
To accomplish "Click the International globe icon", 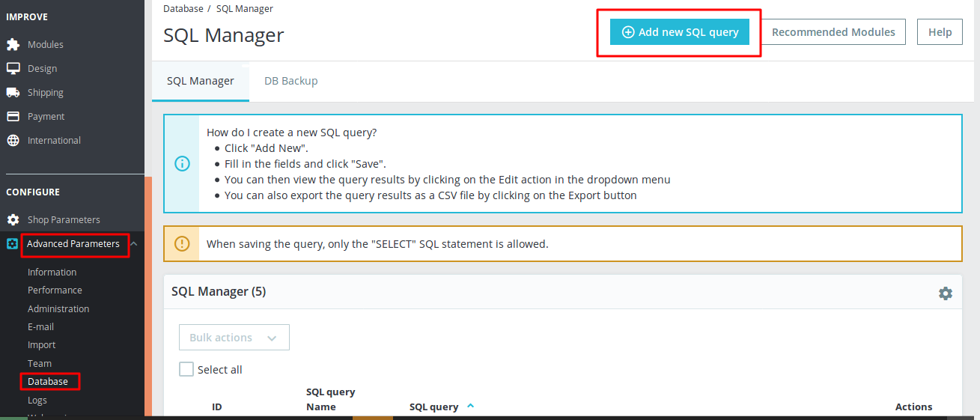I will pyautogui.click(x=13, y=140).
